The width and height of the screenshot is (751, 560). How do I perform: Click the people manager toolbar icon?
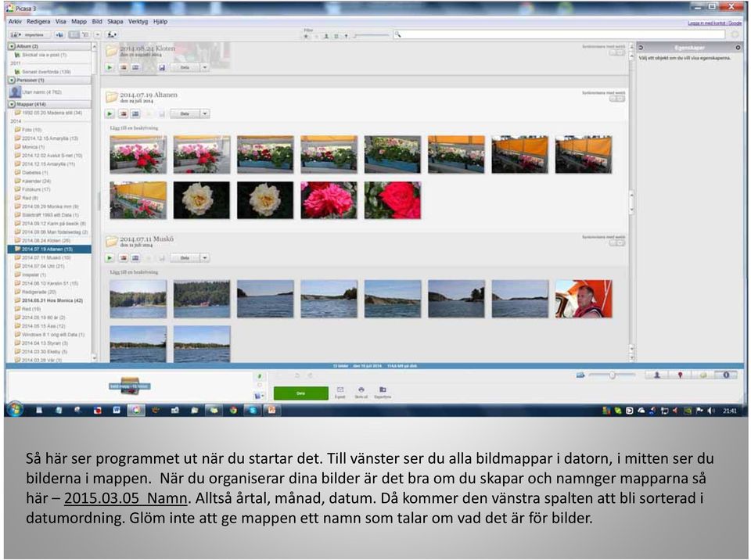point(112,34)
